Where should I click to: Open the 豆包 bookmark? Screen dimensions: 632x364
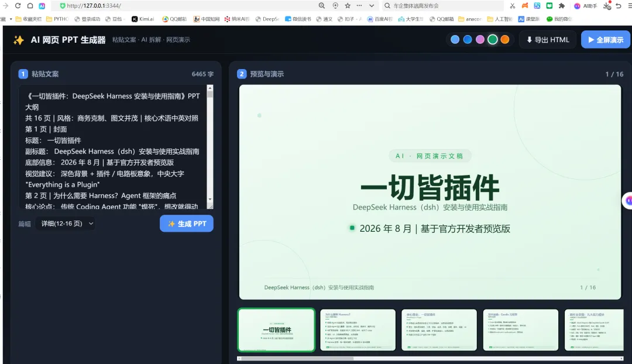point(114,19)
